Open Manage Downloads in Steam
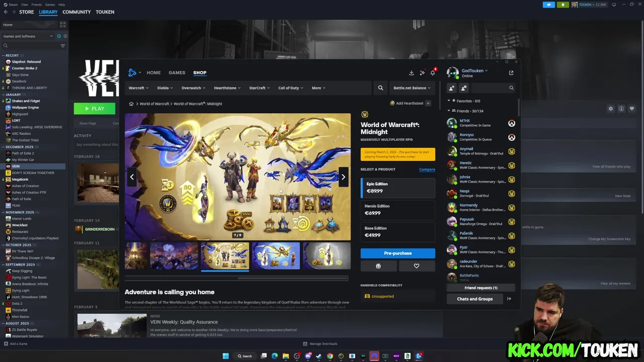The height and width of the screenshot is (362, 644). [320, 344]
